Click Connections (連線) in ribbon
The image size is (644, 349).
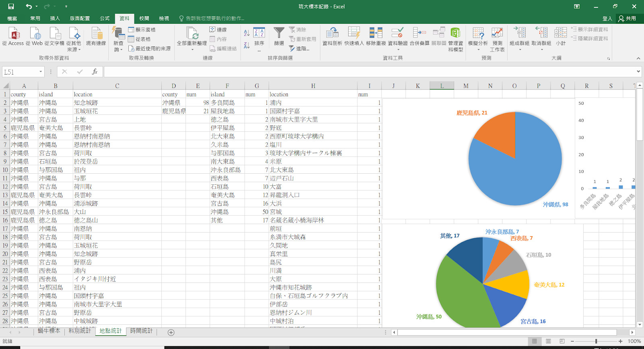tap(218, 30)
